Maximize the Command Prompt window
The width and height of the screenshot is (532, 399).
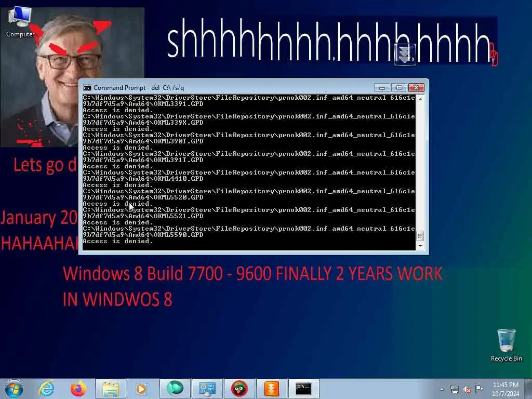pos(399,88)
